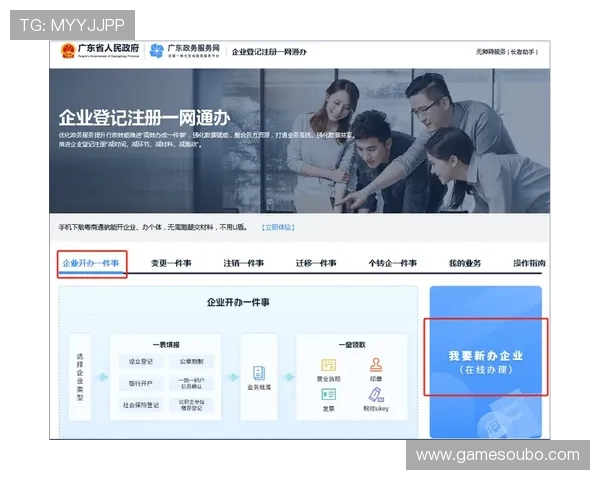
Task: Click the 设立登记 item
Action: tap(141, 361)
